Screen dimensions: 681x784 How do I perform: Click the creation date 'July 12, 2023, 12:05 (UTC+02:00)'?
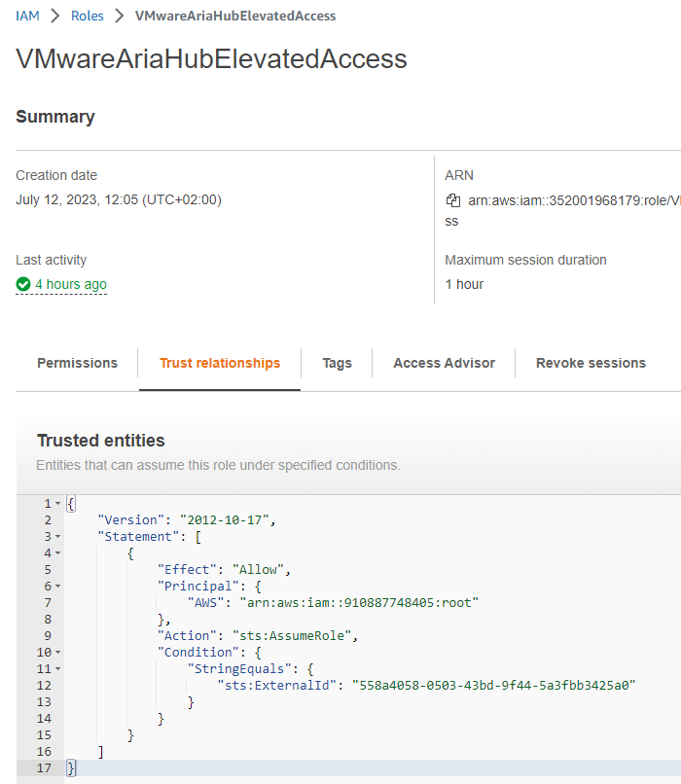pos(119,200)
